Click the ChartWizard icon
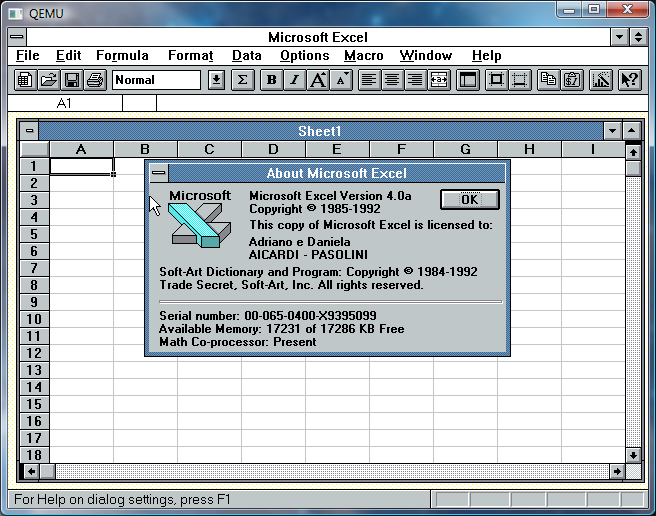 click(601, 80)
